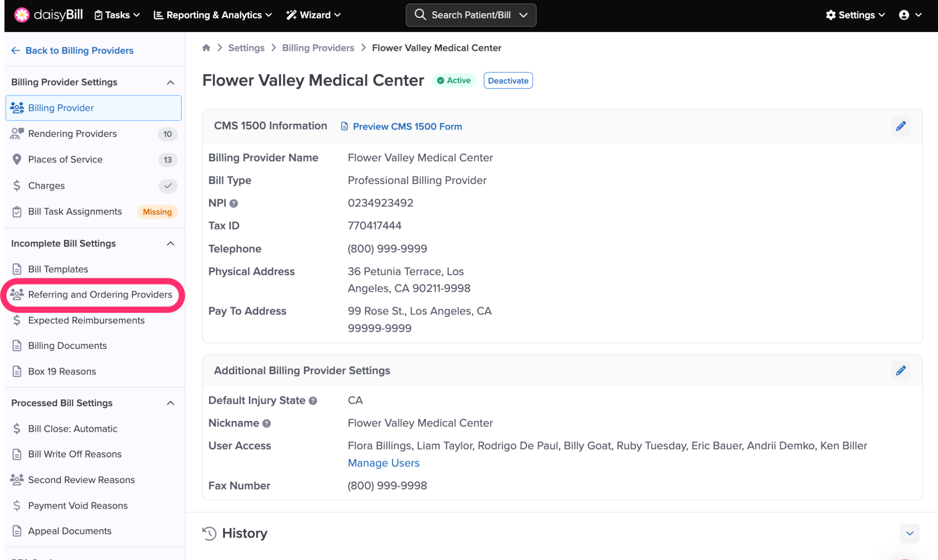This screenshot has height=560, width=938.
Task: Open the Settings dropdown menu
Action: (x=855, y=15)
